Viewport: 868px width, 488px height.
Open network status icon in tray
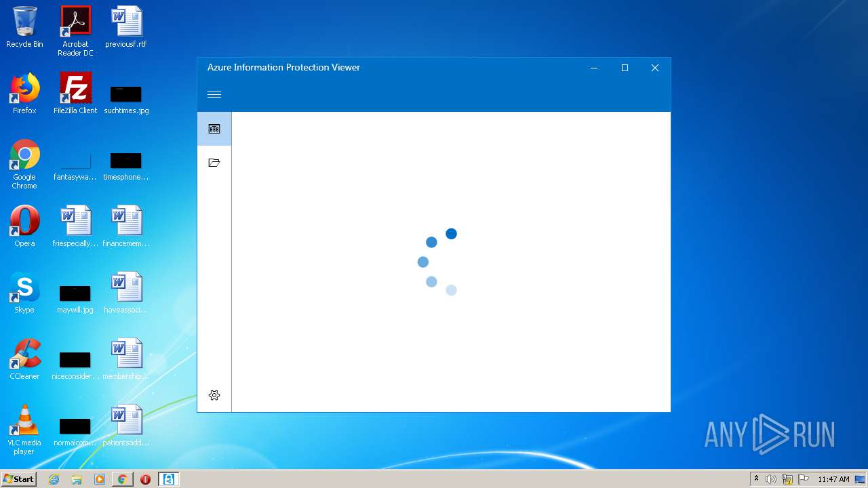pos(787,479)
